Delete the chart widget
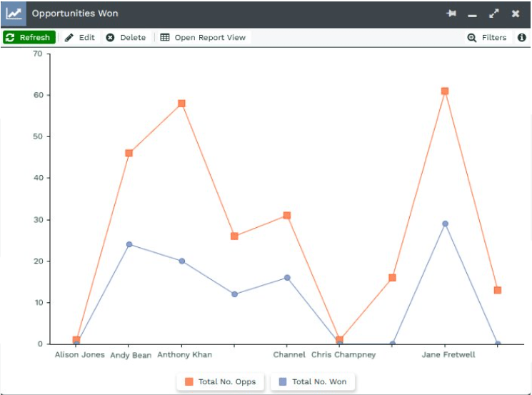The image size is (532, 395). [x=126, y=38]
